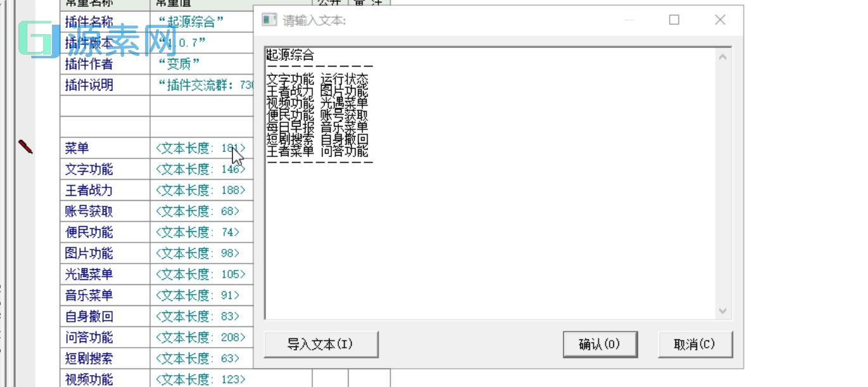Click the down arrow on the text area scrollbar
The width and height of the screenshot is (868, 387).
[722, 311]
